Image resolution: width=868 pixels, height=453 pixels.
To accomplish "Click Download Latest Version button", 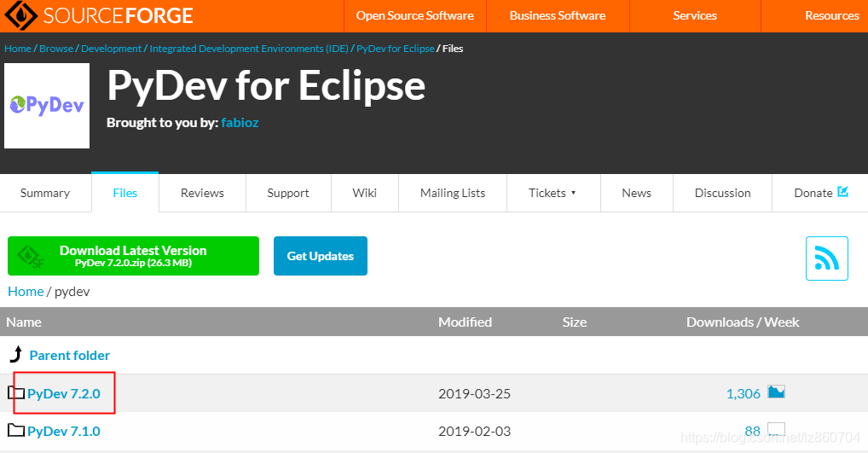I will (x=133, y=256).
